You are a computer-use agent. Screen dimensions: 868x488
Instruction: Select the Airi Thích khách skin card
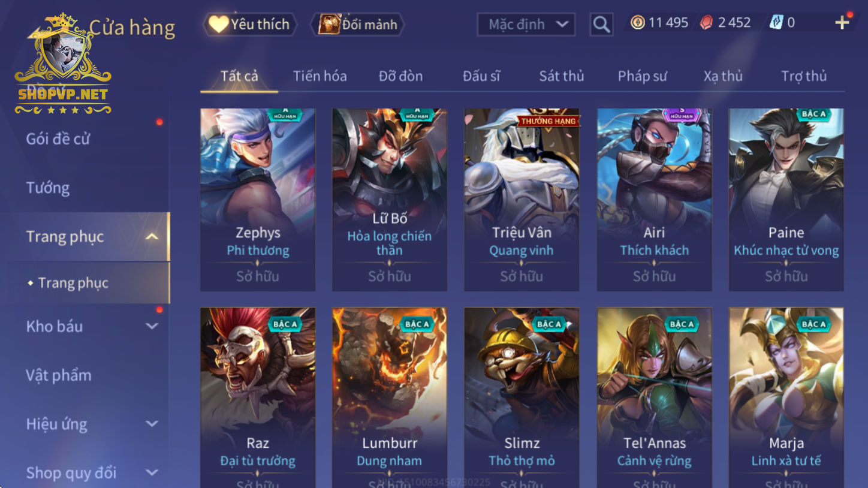654,200
